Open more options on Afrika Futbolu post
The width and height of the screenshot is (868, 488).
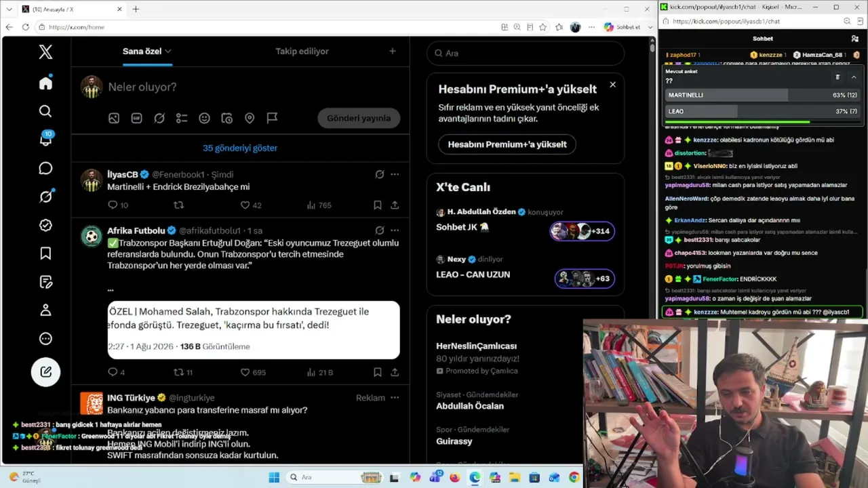(x=395, y=230)
